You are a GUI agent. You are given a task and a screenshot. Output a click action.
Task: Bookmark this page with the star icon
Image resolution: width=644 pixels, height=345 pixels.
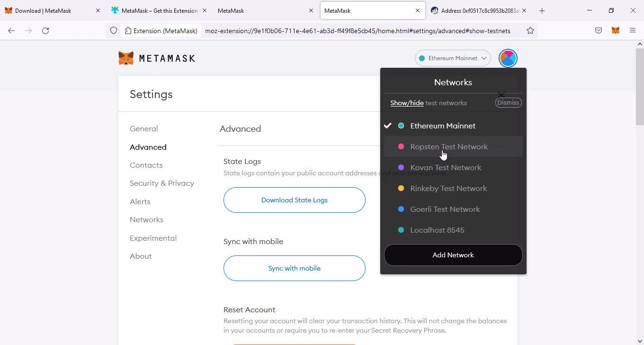[530, 30]
